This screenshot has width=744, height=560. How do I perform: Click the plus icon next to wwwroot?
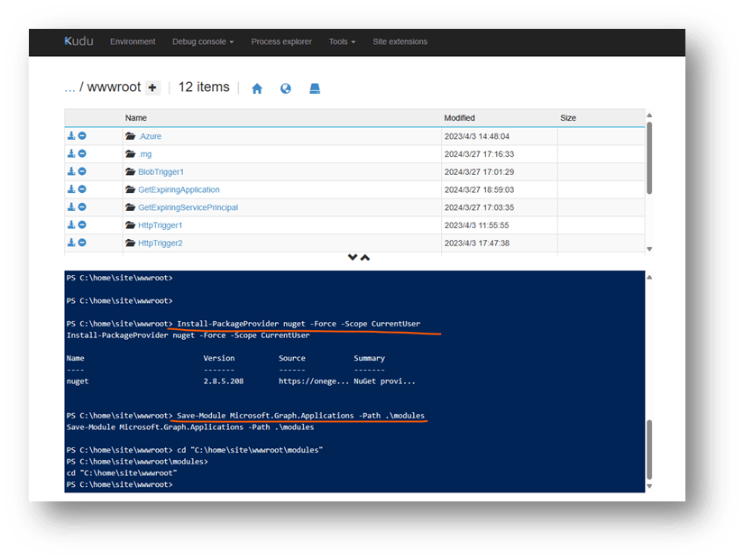click(152, 87)
